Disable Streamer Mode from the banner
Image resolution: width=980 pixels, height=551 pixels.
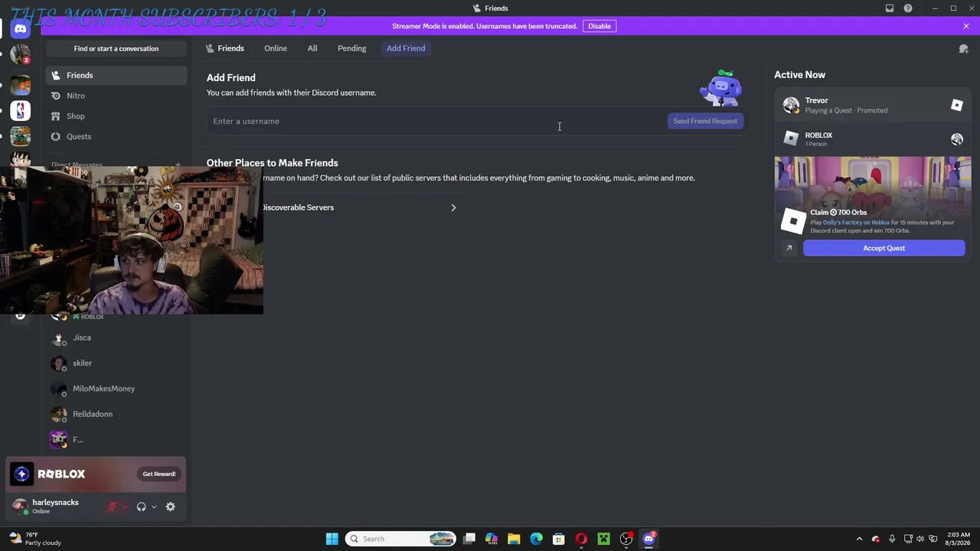coord(599,26)
